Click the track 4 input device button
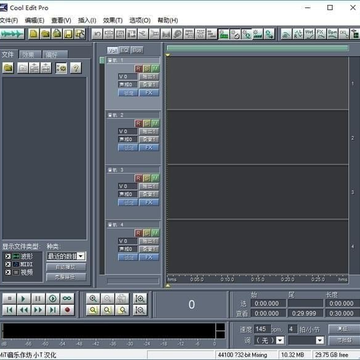The height and width of the screenshot is (360, 360). [x=149, y=249]
